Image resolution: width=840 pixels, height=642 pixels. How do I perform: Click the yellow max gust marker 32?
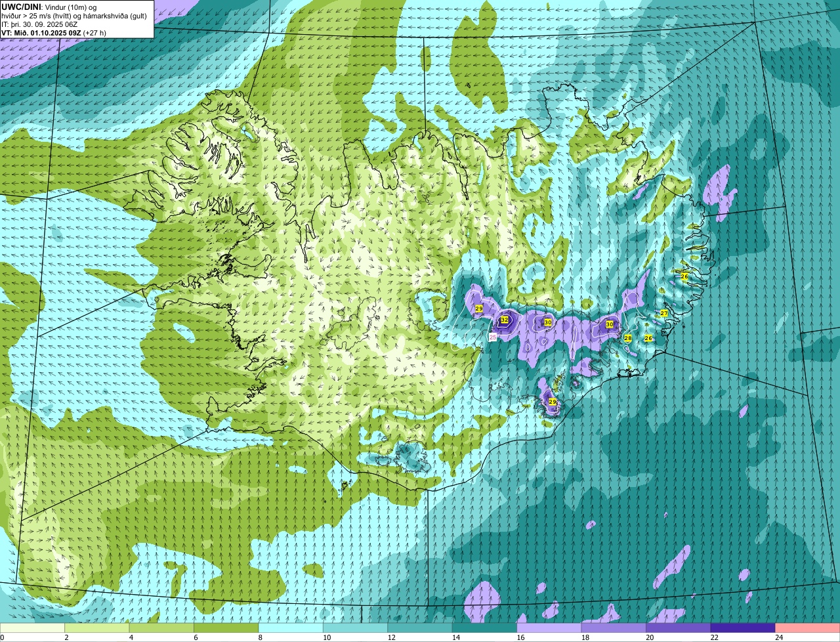tap(505, 320)
